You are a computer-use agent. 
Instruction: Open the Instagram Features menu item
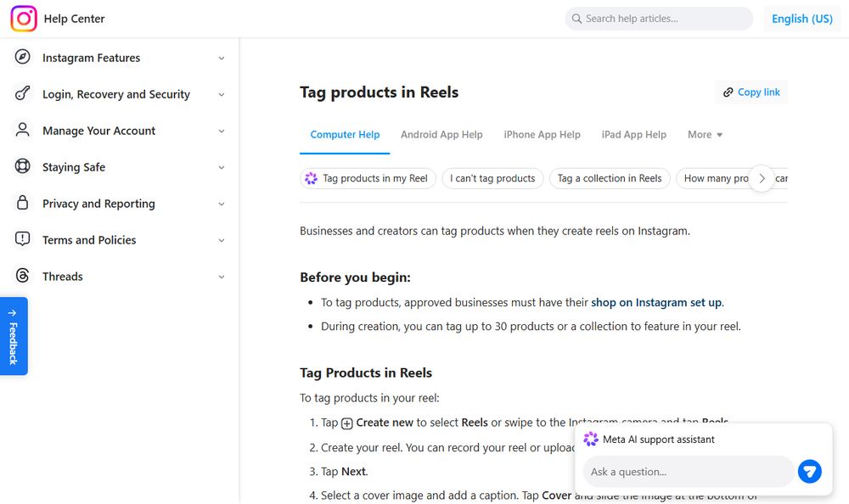click(119, 58)
